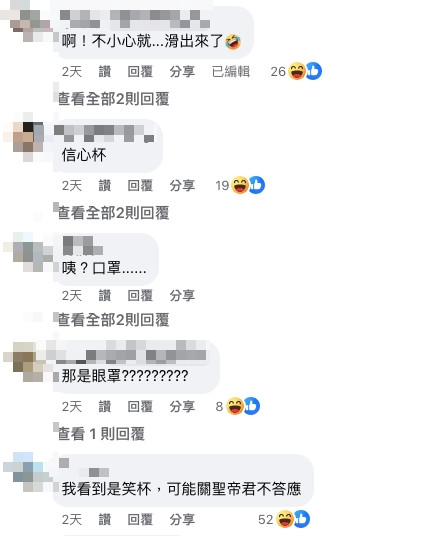Viewport: 428px width, 536px height.
Task: Open the avatar of the 那是眼罩 commenter
Action: pos(28,362)
